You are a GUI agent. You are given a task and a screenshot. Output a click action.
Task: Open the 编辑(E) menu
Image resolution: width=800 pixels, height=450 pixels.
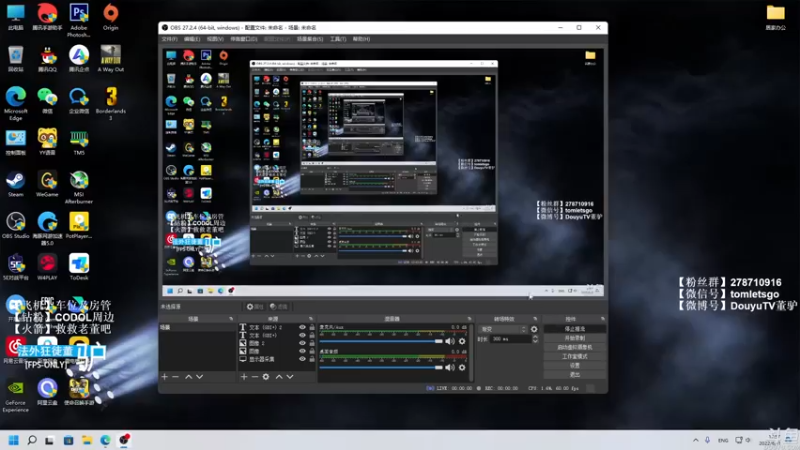[192, 39]
